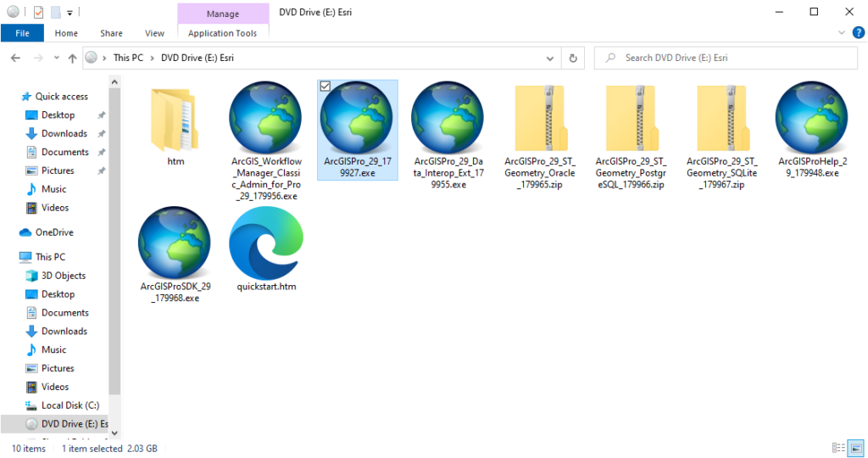Click the Search DVD Drive (E:) Esri field
868x458 pixels.
[x=726, y=58]
